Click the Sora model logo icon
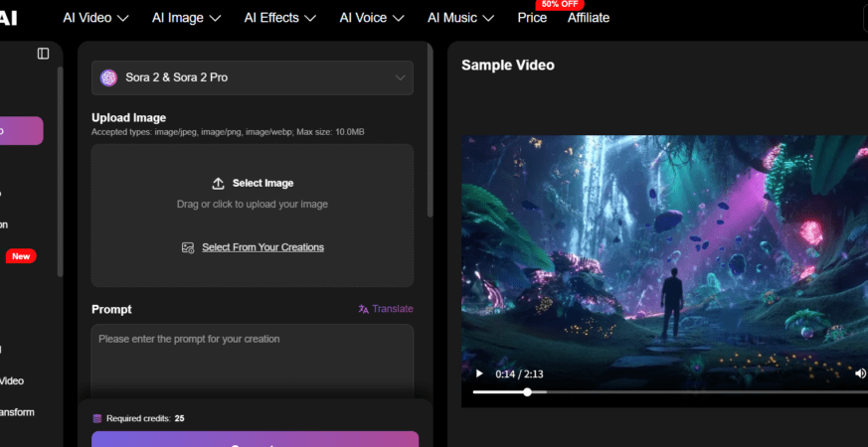868x447 pixels. point(108,77)
